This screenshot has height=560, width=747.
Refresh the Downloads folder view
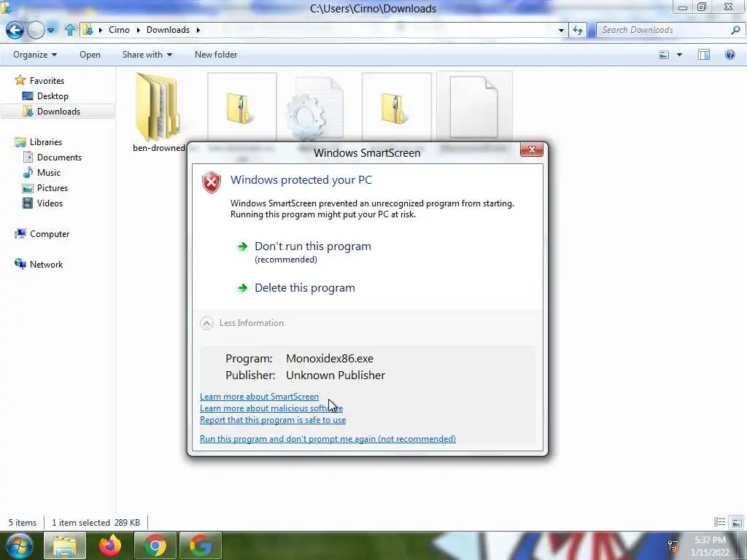578,30
